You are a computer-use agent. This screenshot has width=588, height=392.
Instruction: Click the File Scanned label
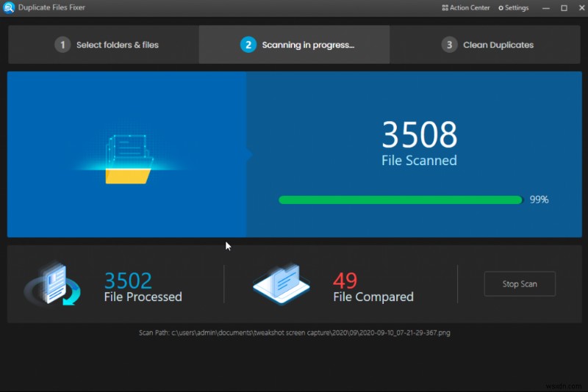click(419, 160)
